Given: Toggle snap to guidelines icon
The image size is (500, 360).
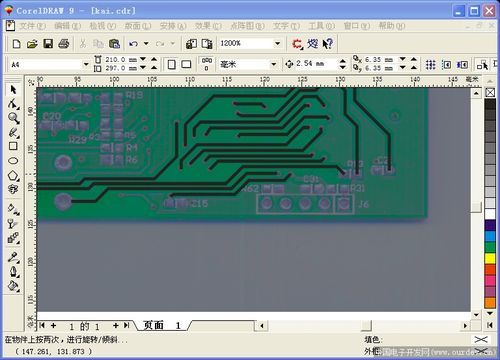Looking at the screenshot, I should click(x=446, y=64).
